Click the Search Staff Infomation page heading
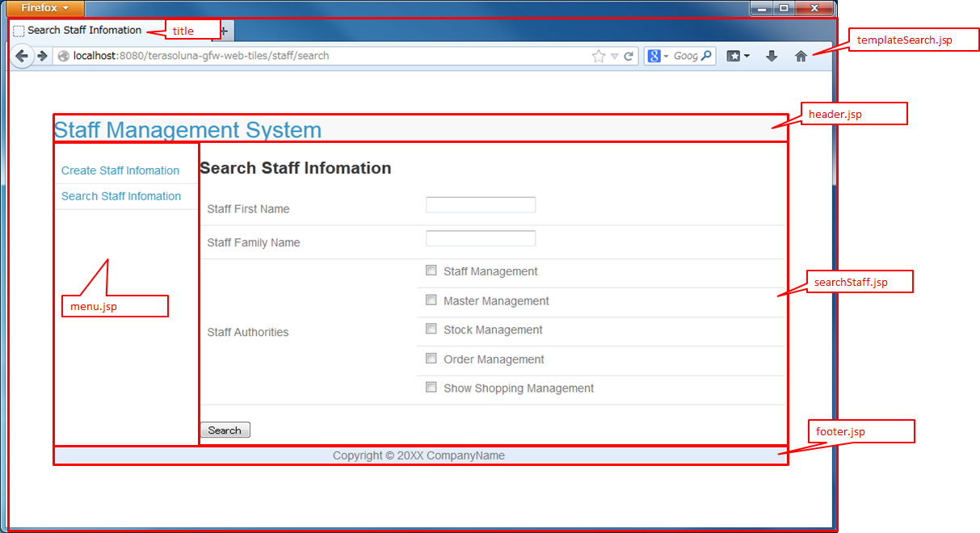980x533 pixels. tap(296, 168)
